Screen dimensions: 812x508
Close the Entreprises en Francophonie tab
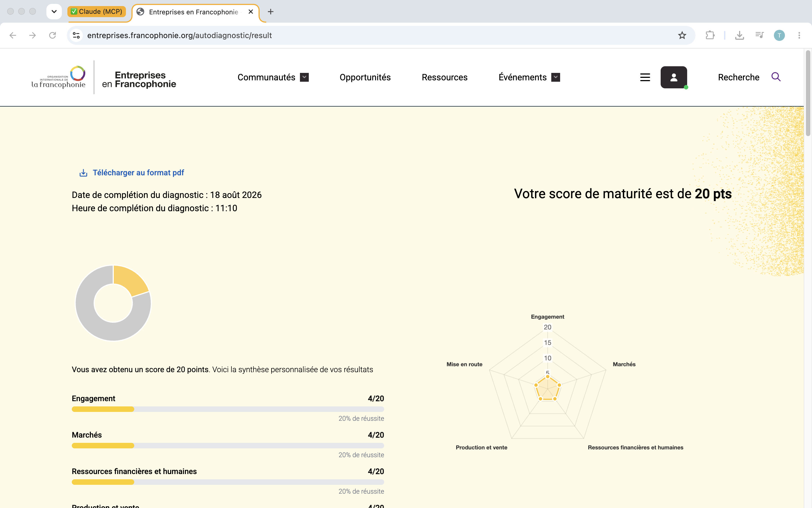coord(251,12)
